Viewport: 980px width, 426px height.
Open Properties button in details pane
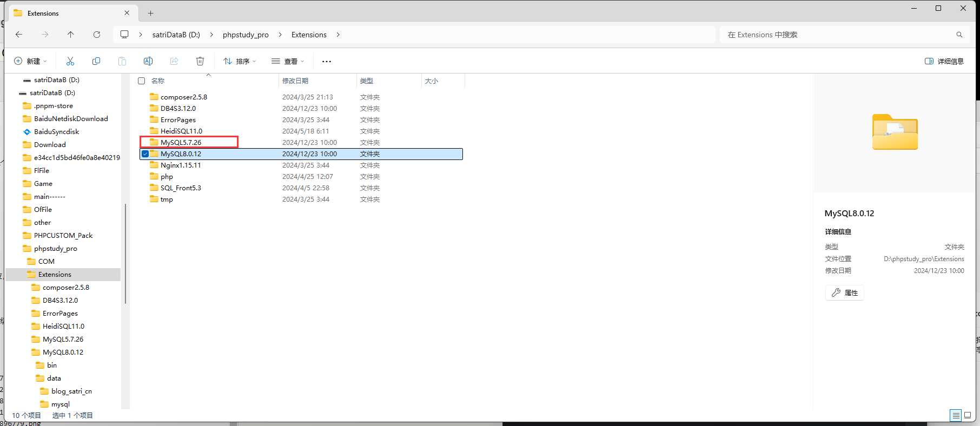(845, 292)
